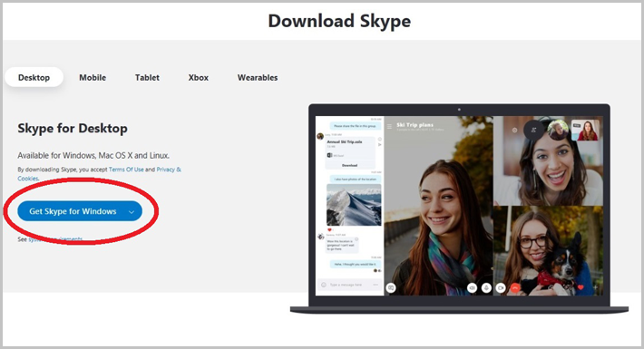
Task: Click the red heart reaction icon in call
Action: click(x=581, y=288)
